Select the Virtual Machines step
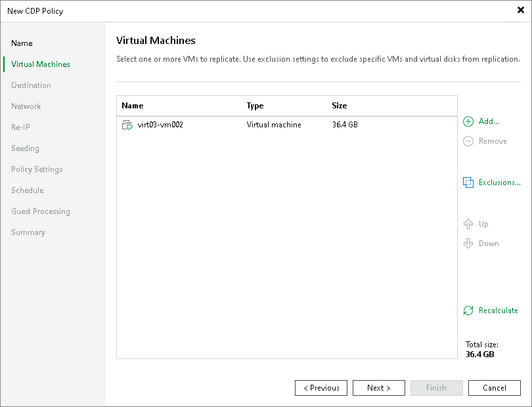Screen dimensions: 532x407 [40, 64]
